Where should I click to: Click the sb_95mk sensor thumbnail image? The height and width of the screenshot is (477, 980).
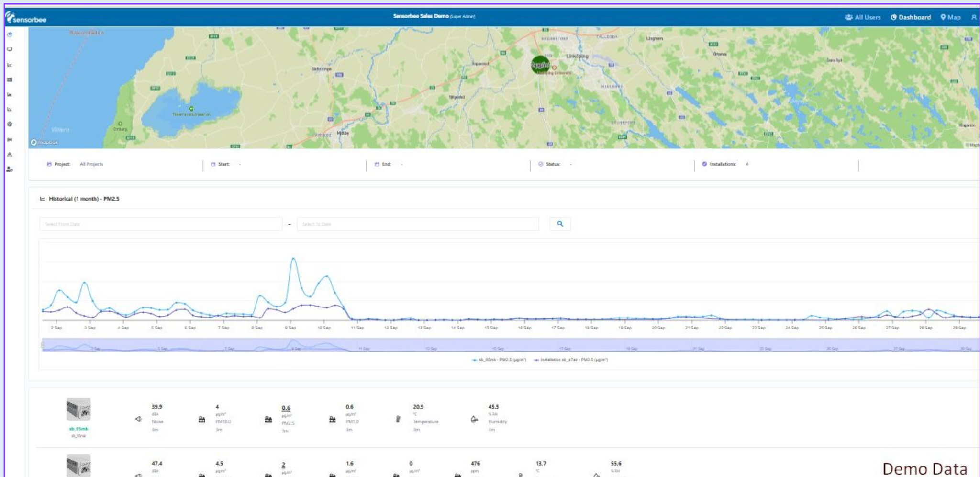[x=78, y=409]
